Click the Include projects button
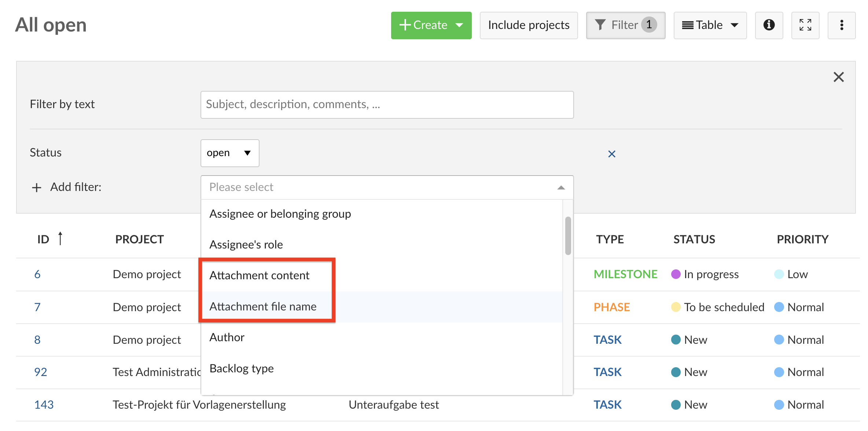 528,25
